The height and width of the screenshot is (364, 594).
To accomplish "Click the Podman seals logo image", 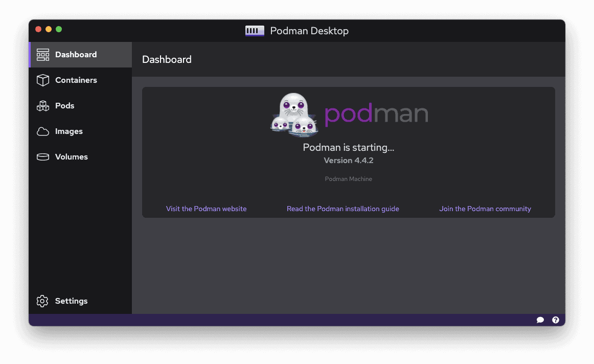I will coord(294,115).
